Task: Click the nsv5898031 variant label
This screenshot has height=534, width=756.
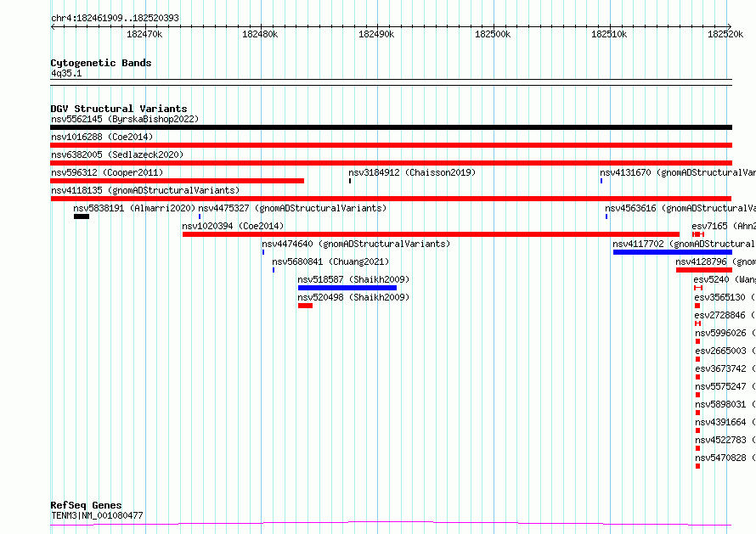Action: [x=725, y=404]
